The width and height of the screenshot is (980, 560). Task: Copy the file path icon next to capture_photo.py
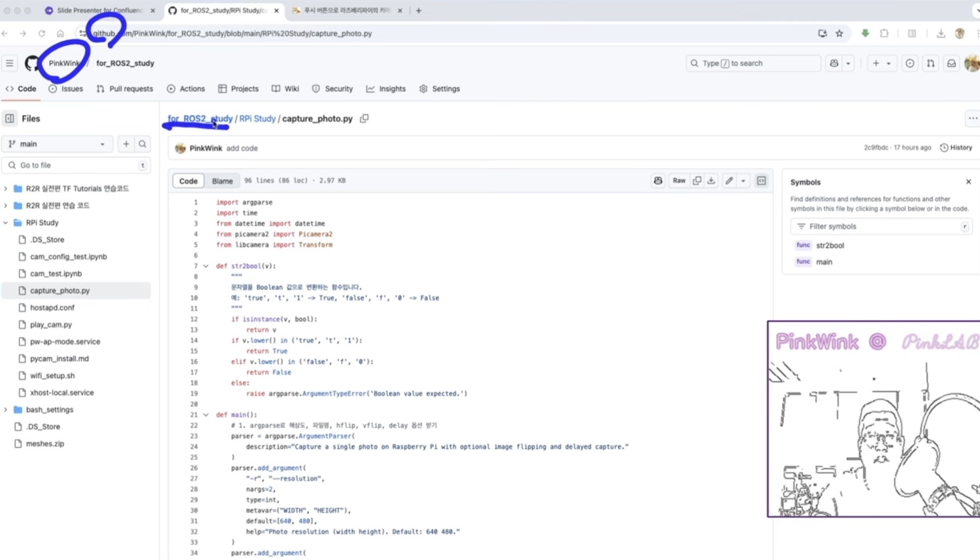tap(365, 118)
